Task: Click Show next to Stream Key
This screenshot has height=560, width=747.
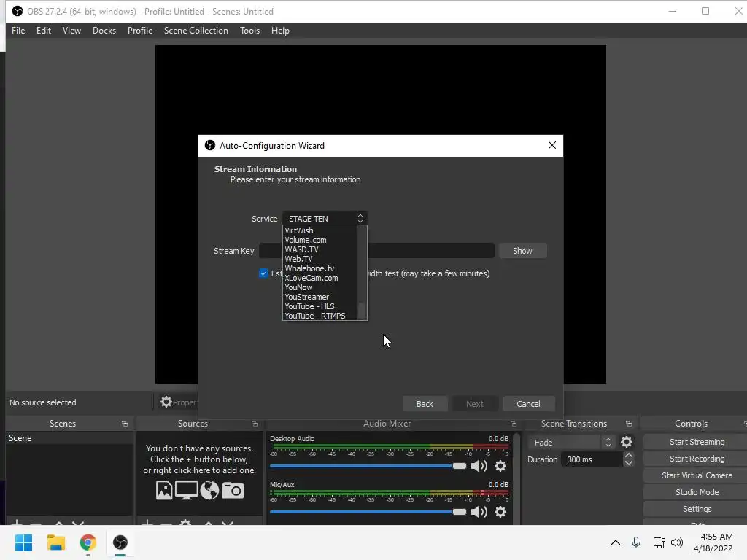Action: pyautogui.click(x=522, y=251)
